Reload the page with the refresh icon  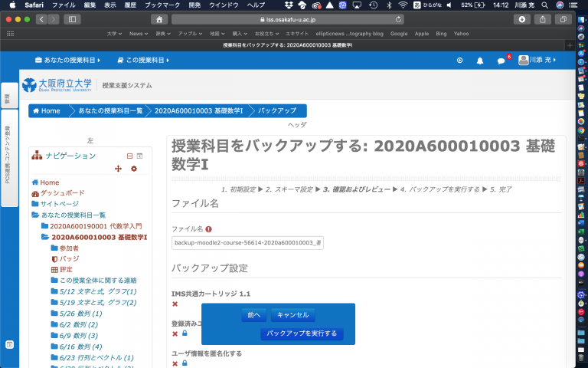(398, 19)
